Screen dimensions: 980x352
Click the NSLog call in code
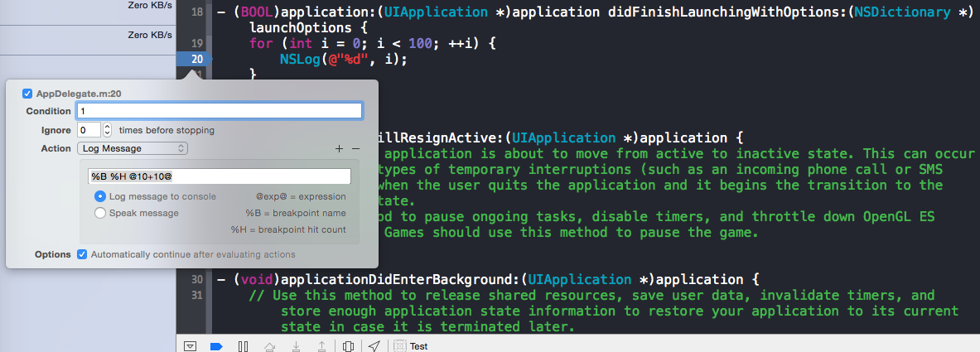coord(299,60)
